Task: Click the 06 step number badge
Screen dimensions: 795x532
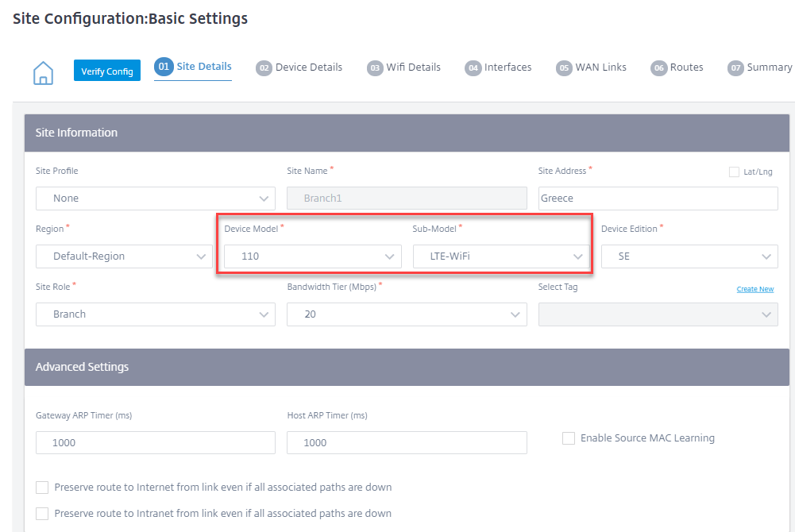Action: (x=658, y=68)
